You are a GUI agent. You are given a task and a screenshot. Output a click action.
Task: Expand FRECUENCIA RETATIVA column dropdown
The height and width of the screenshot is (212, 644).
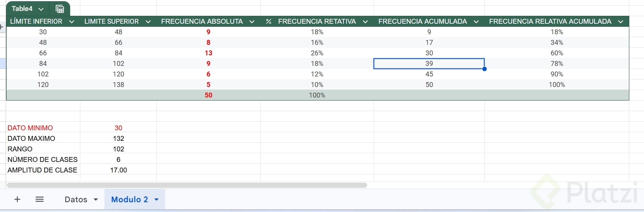pos(365,21)
